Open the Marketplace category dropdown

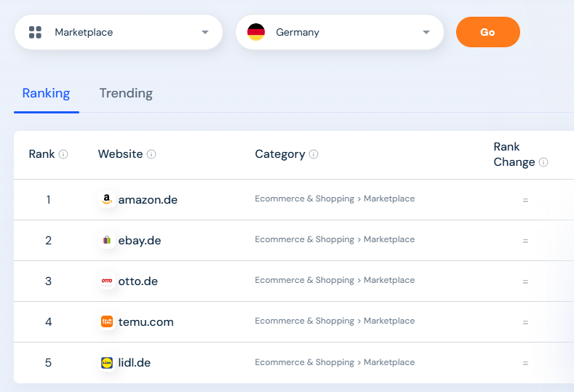point(119,32)
